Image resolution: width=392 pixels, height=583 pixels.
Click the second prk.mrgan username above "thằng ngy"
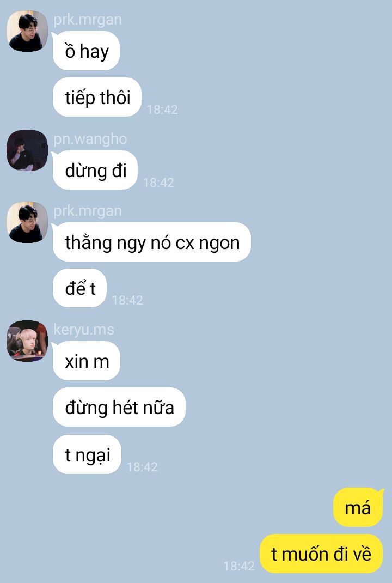tap(88, 211)
